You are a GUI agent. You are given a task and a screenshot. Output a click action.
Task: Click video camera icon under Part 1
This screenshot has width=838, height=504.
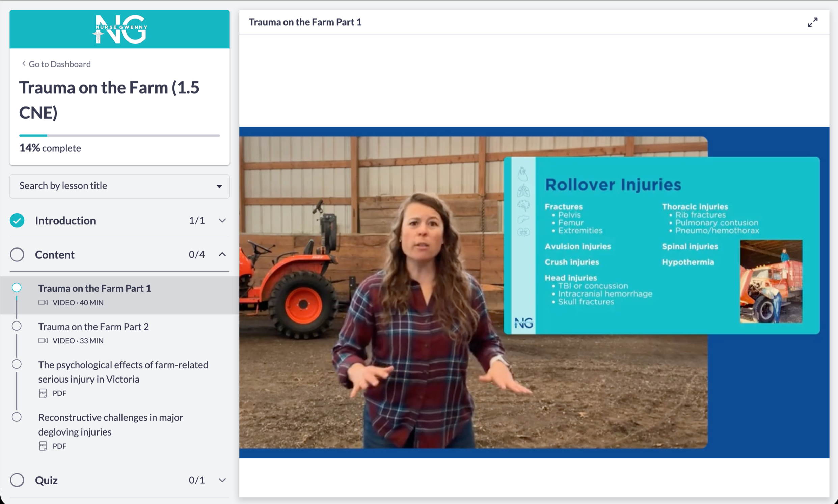tap(43, 302)
